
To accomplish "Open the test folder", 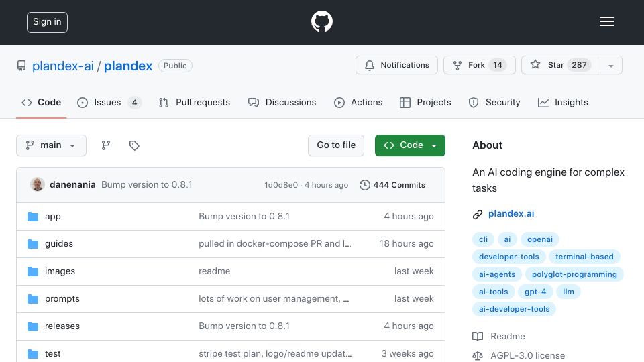I will 53,354.
